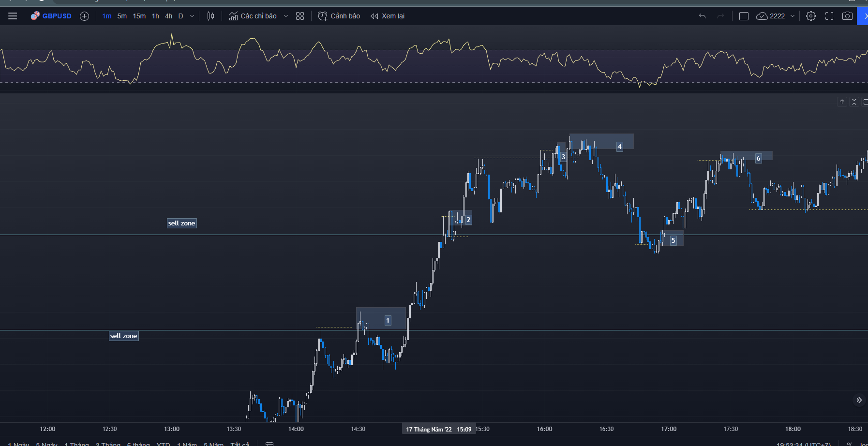Open Các chỉ báo indicators dialog

tap(253, 16)
